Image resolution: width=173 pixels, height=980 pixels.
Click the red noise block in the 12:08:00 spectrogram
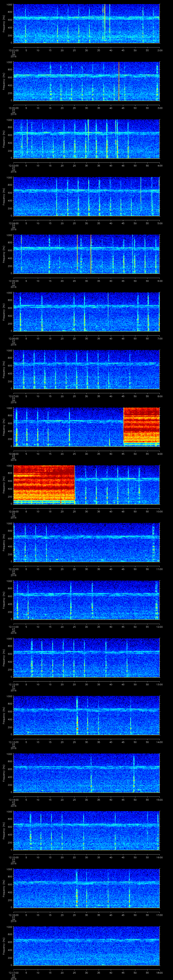(x=141, y=427)
